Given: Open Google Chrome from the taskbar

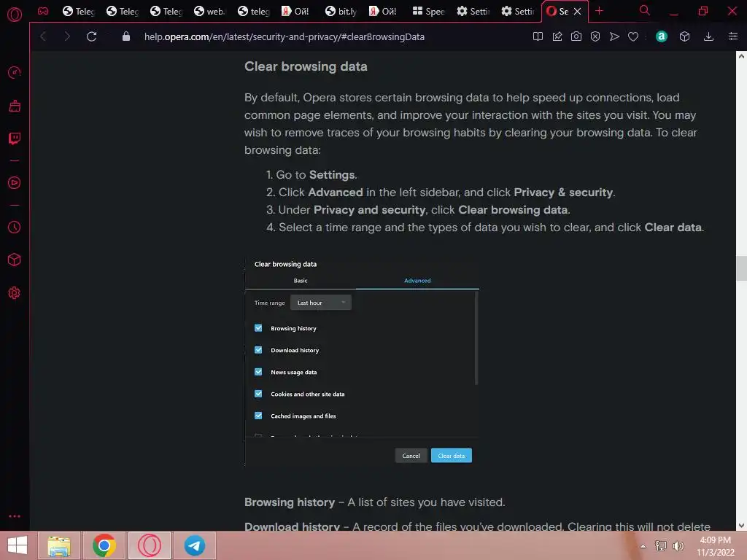Looking at the screenshot, I should [104, 545].
